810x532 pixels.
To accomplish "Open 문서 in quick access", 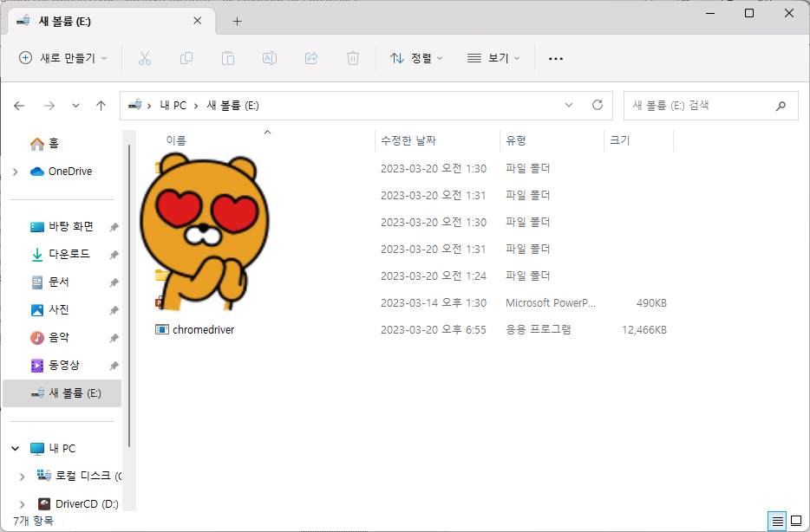I will click(50, 282).
